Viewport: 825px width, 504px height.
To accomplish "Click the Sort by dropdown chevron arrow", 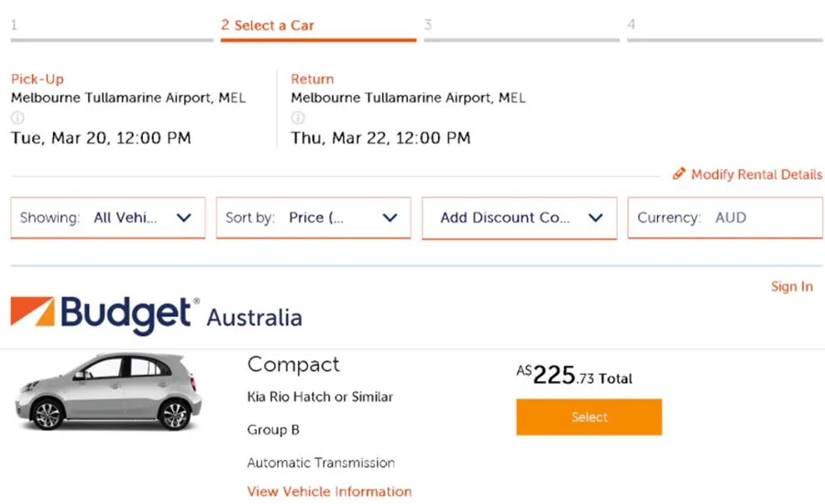I will click(x=390, y=218).
